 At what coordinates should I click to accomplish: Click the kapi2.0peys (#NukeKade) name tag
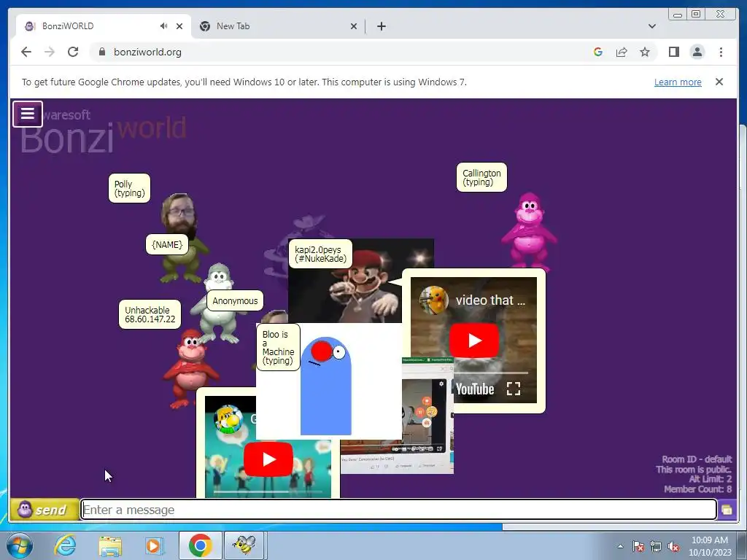(x=320, y=254)
